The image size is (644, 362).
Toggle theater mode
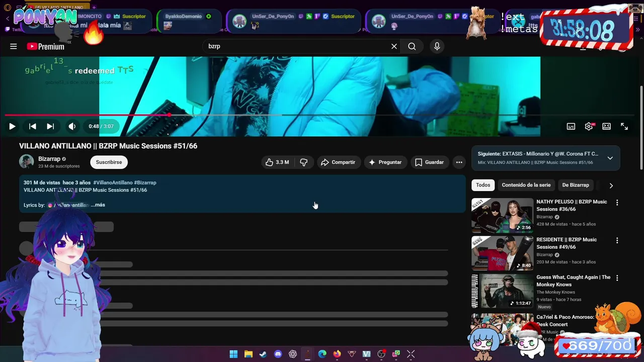coord(607,126)
